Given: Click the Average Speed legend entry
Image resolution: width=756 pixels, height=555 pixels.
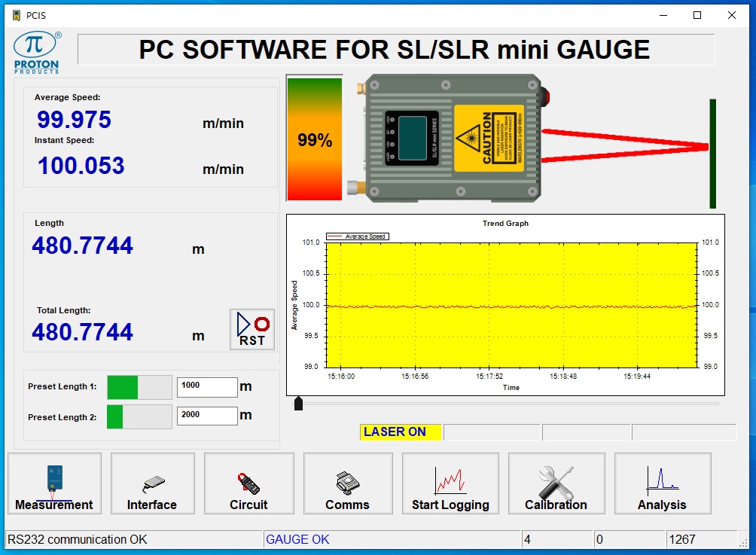Looking at the screenshot, I should pyautogui.click(x=357, y=236).
